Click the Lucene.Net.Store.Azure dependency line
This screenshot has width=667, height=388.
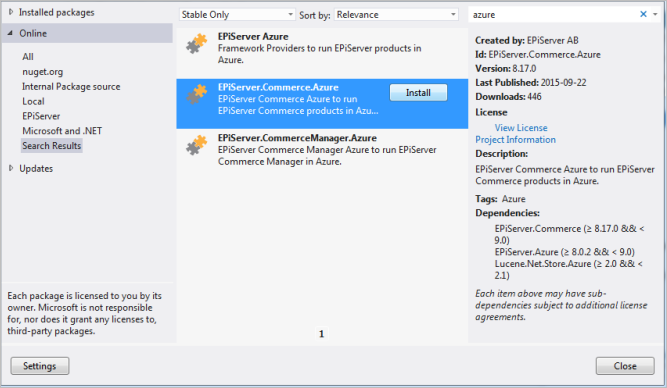tap(569, 269)
